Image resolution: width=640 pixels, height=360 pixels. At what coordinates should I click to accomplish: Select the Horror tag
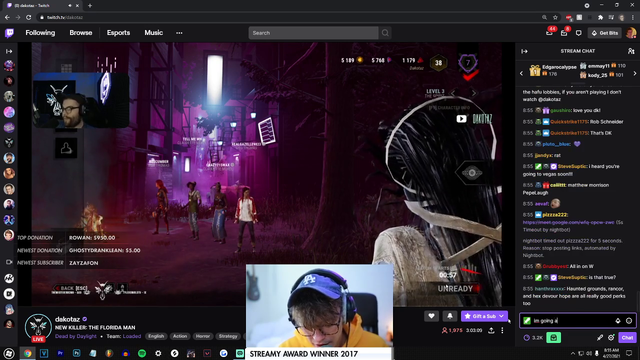(x=202, y=336)
